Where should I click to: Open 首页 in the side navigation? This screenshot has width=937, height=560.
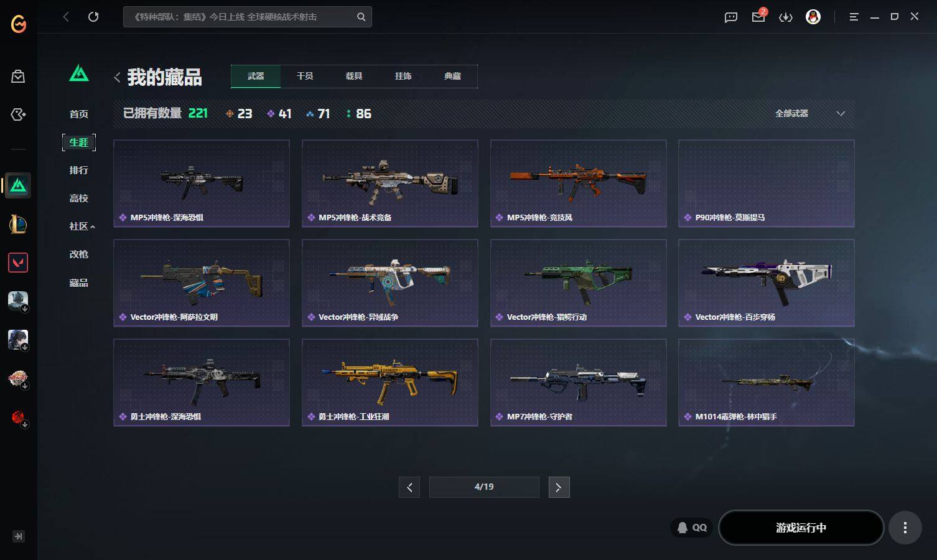pyautogui.click(x=79, y=114)
